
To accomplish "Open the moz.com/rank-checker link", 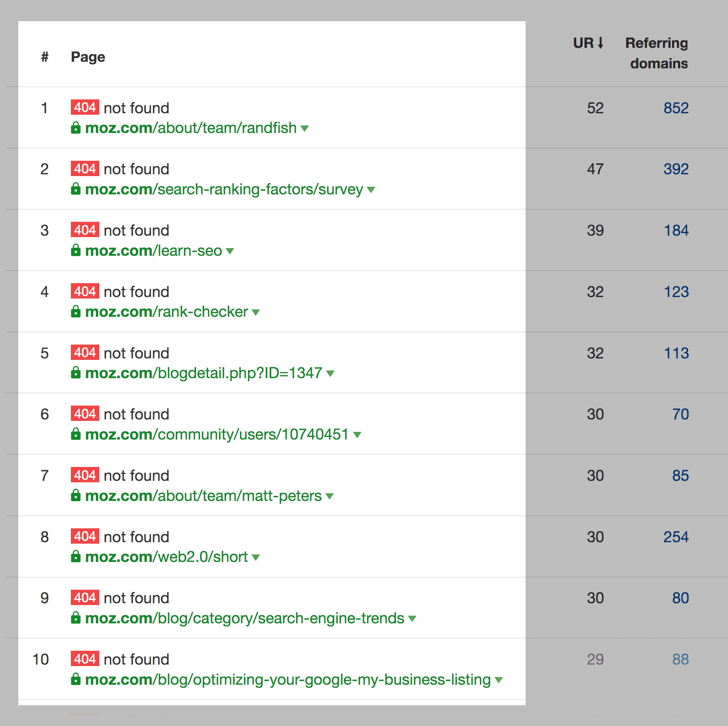I will tap(167, 312).
